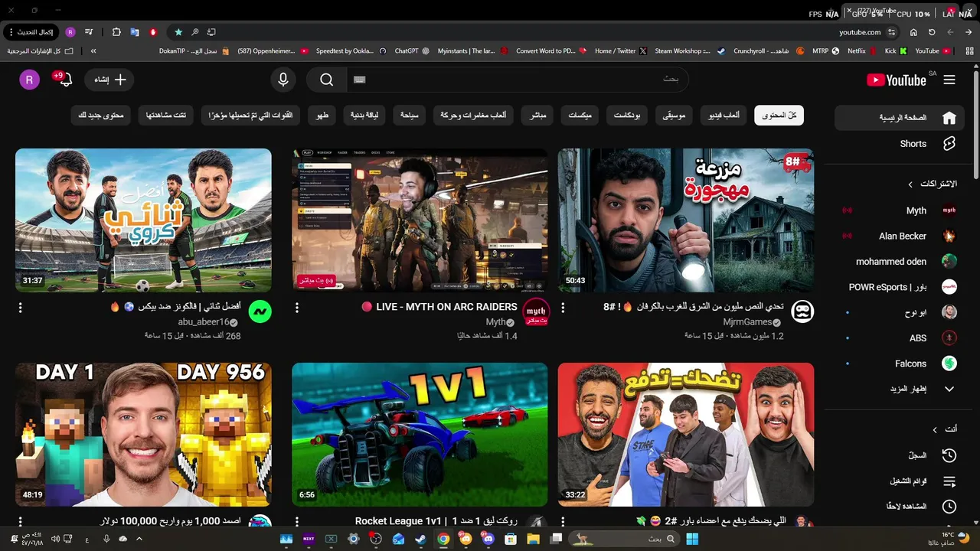Open the تضحك = تدفع video thumbnail
The width and height of the screenshot is (980, 551).
coord(685,435)
